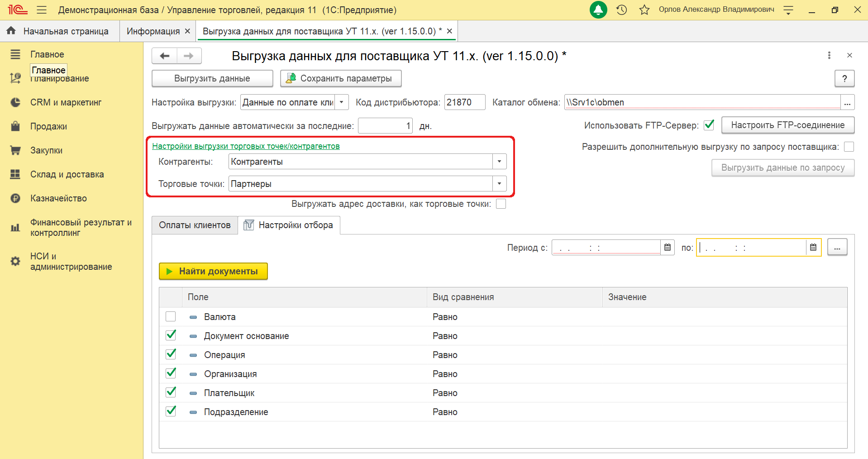Close the Выгрузка данных tab

click(449, 31)
